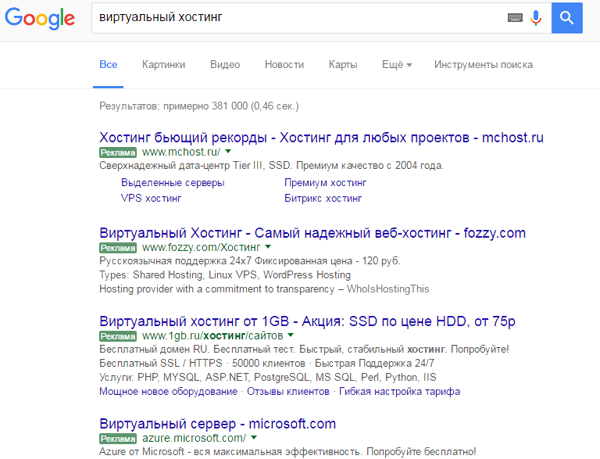600x459 pixels.
Task: Click the Услуги: PHP, MYSQL, ASP.NET line
Action: point(267,378)
